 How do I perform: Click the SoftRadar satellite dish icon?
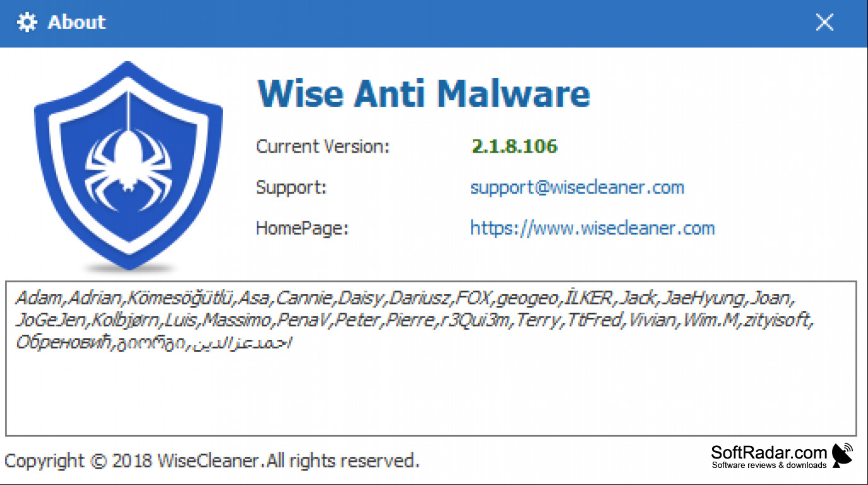click(842, 455)
